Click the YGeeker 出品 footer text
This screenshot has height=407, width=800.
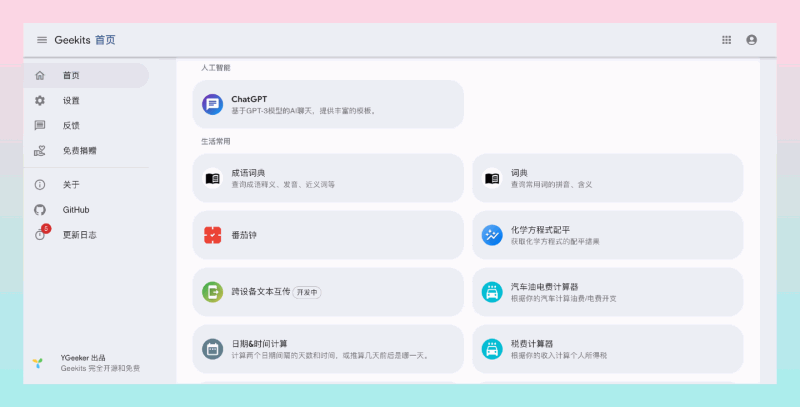point(83,358)
